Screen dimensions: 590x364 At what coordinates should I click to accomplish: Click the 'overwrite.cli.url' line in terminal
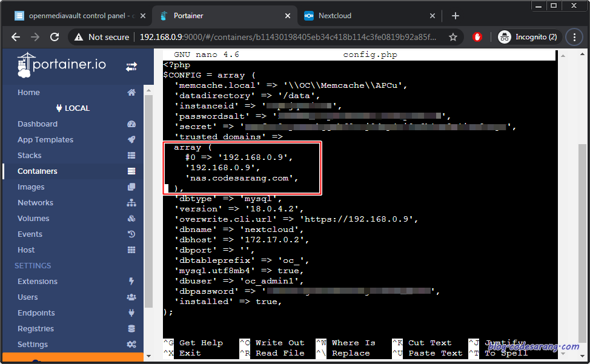tap(296, 219)
